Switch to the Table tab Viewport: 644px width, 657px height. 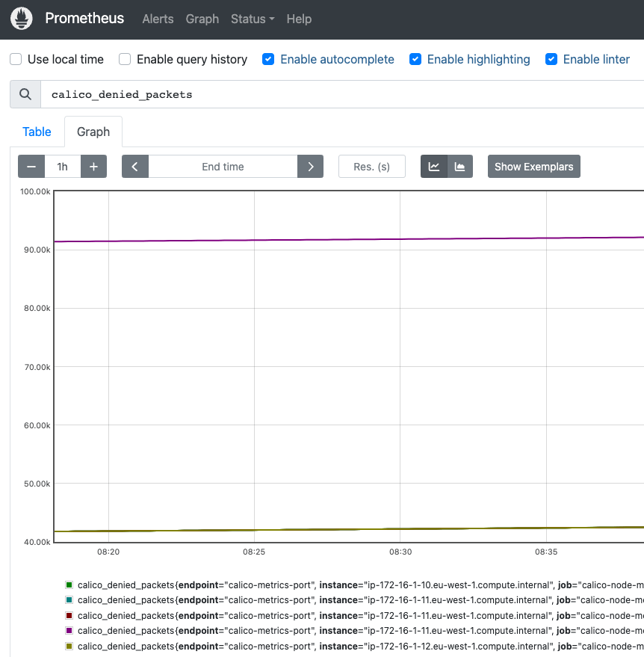point(37,132)
